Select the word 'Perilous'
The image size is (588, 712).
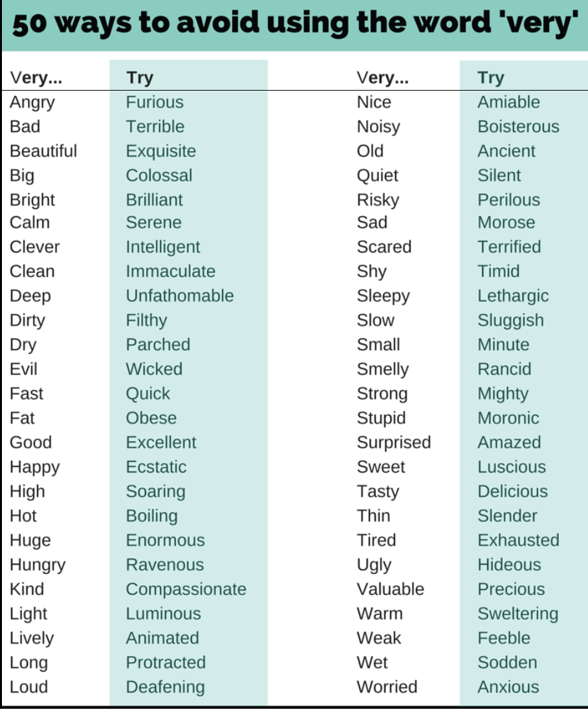click(508, 200)
